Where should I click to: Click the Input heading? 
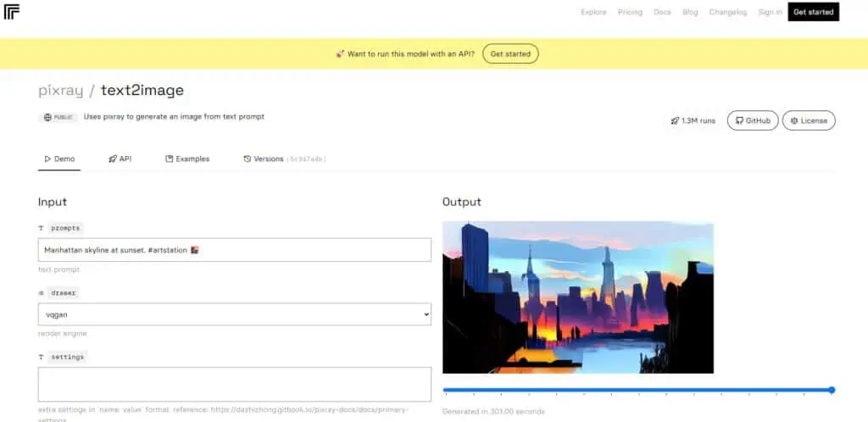tap(53, 202)
